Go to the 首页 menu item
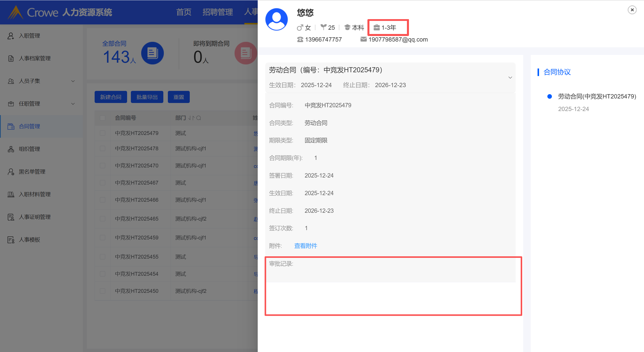This screenshot has height=352, width=644. tap(183, 12)
